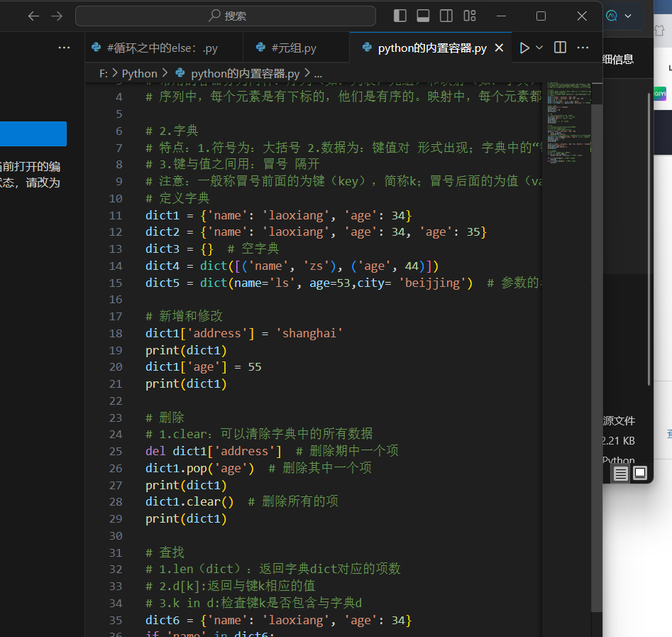
Task: Open the accounts chevron dropdown beside profile icon
Action: (x=627, y=16)
